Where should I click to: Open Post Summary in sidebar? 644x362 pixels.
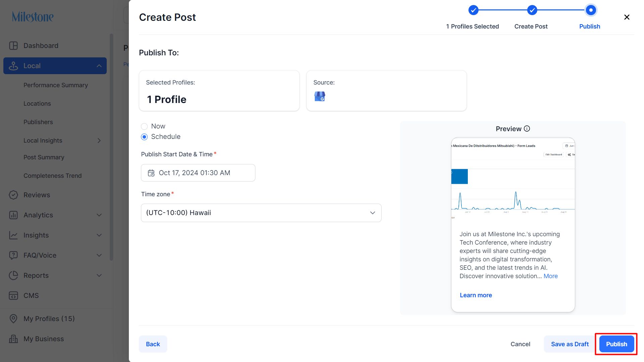44,157
